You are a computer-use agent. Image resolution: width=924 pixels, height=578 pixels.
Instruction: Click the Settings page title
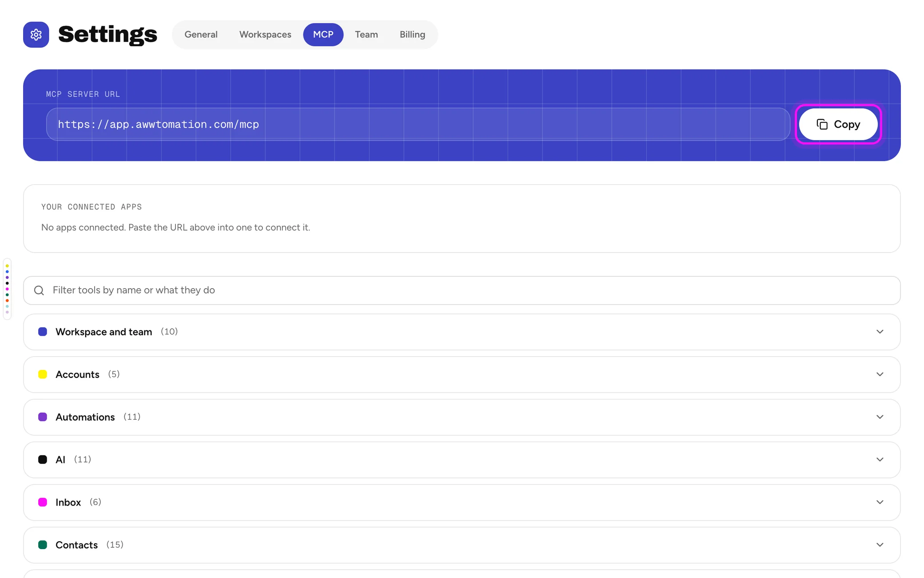coord(108,35)
